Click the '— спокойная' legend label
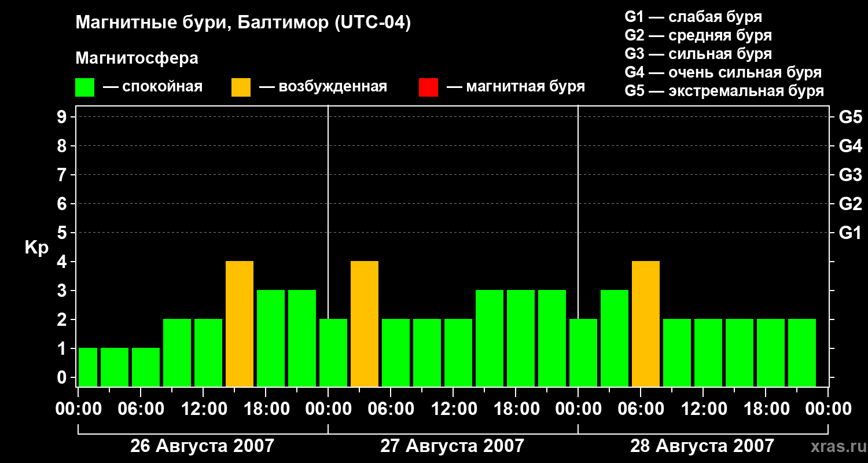 tap(153, 87)
